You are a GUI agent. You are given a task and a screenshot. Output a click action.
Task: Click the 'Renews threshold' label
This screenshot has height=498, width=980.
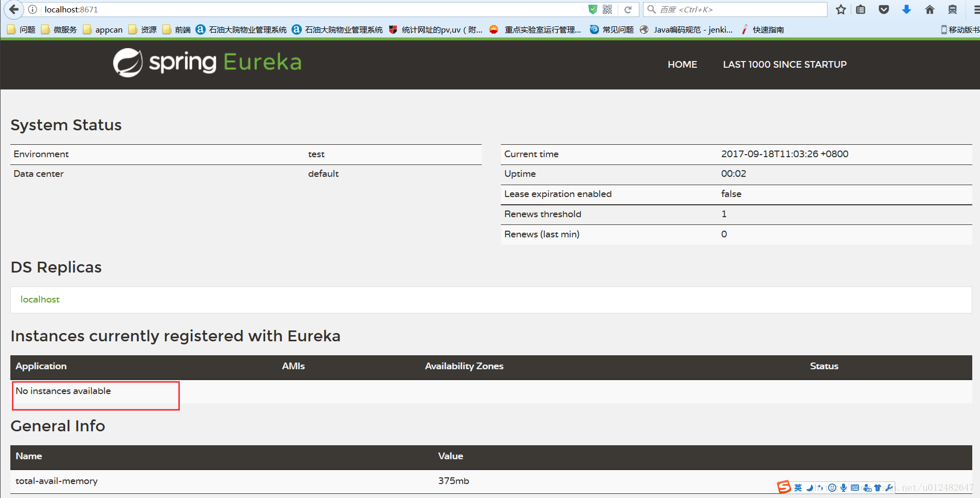543,214
